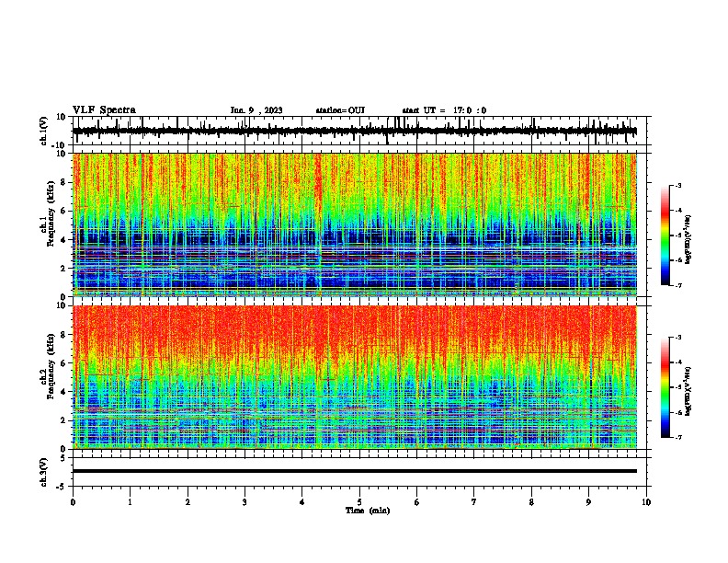Click the "8" tick on ch.1 frequency axis
This screenshot has width=728, height=563.
[63, 182]
